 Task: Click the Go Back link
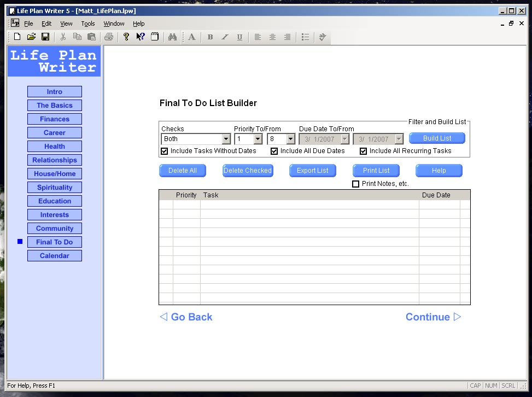click(186, 317)
